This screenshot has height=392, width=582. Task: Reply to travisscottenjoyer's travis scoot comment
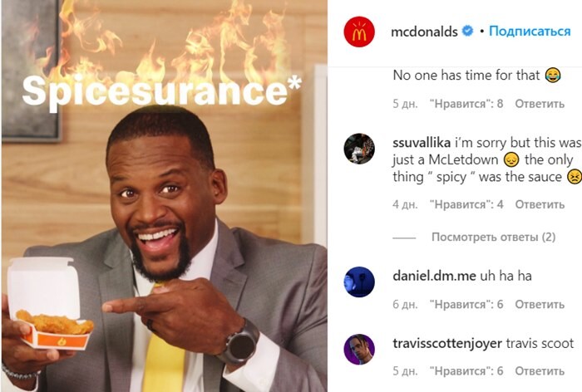click(x=540, y=371)
